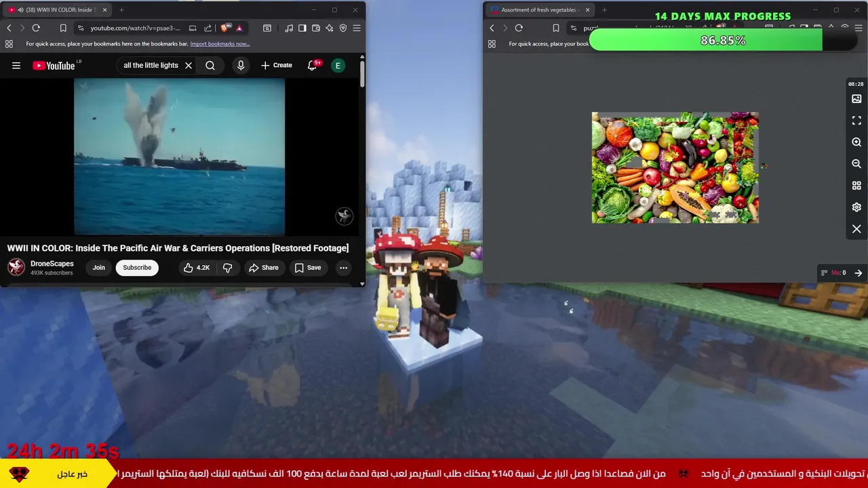
Task: Open the DroneScapes channel avatar
Action: (16, 267)
